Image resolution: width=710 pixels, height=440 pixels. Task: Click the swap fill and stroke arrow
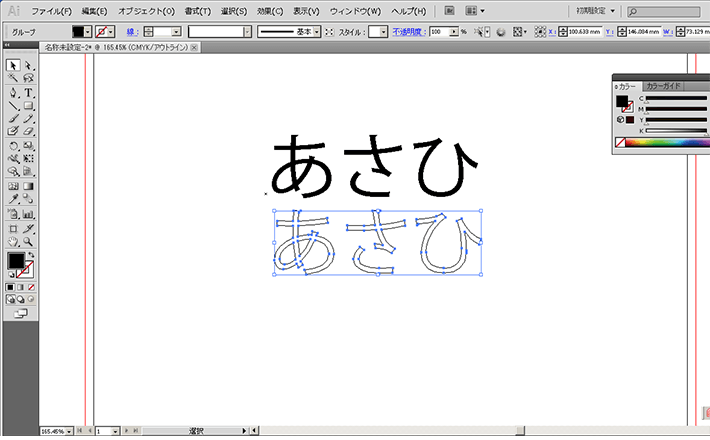click(30, 255)
